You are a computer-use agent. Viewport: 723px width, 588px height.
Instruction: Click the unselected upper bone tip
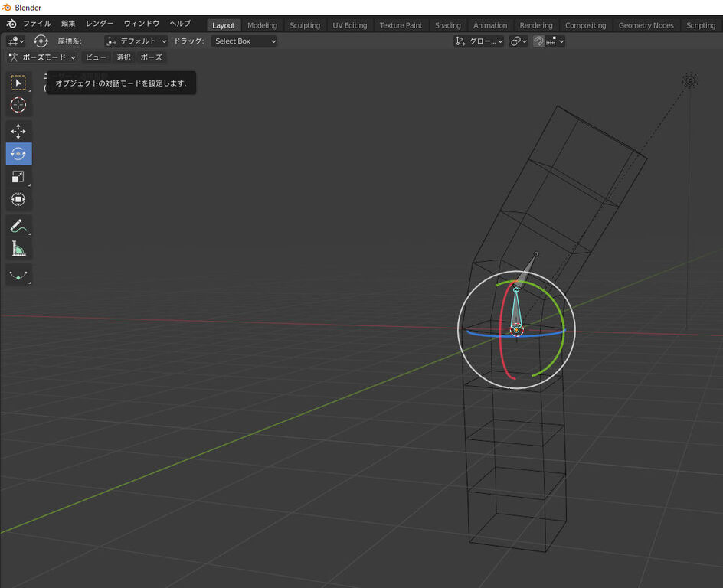pos(536,254)
